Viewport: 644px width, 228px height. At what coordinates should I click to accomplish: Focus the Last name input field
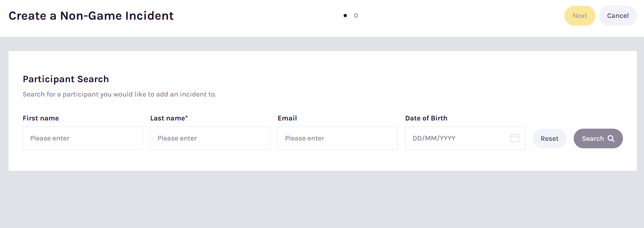[x=210, y=138]
